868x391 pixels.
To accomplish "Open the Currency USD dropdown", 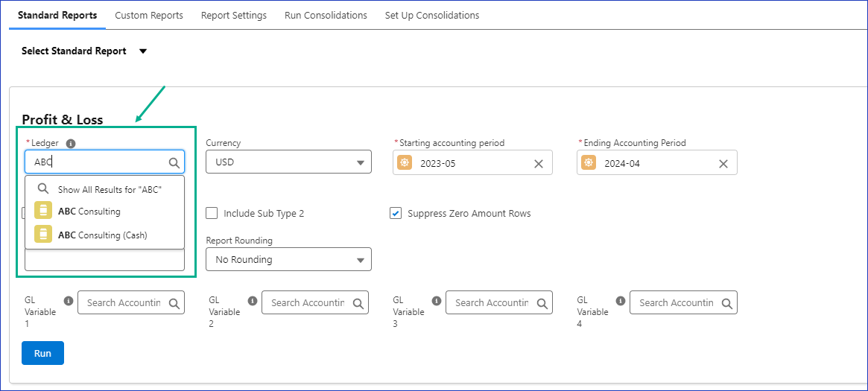I will [288, 162].
